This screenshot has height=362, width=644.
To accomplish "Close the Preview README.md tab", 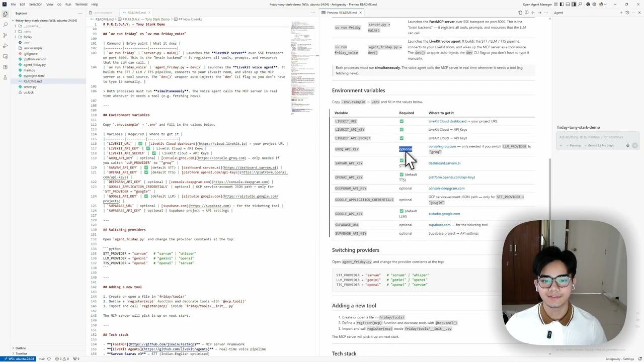I will click(x=360, y=13).
